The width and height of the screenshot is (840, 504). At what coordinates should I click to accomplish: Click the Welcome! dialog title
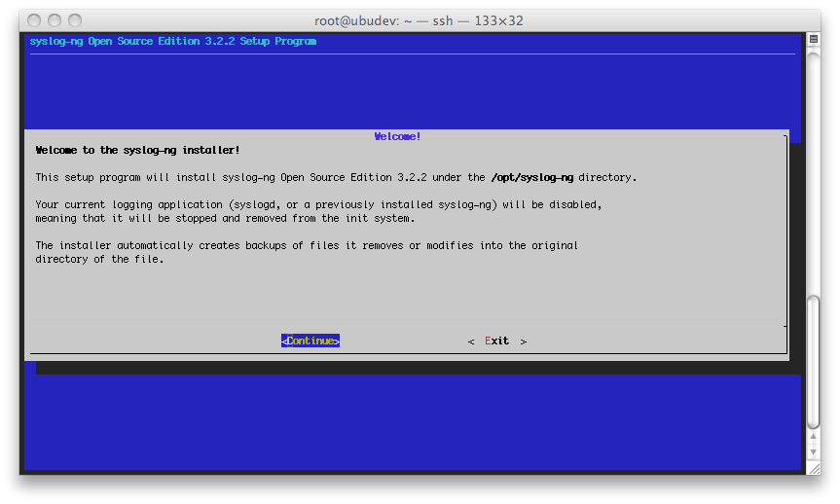pyautogui.click(x=397, y=136)
